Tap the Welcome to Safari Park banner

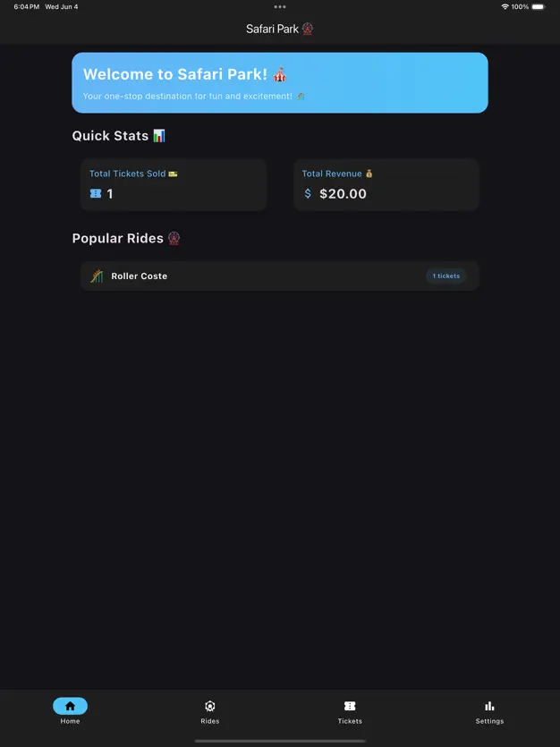tap(280, 82)
